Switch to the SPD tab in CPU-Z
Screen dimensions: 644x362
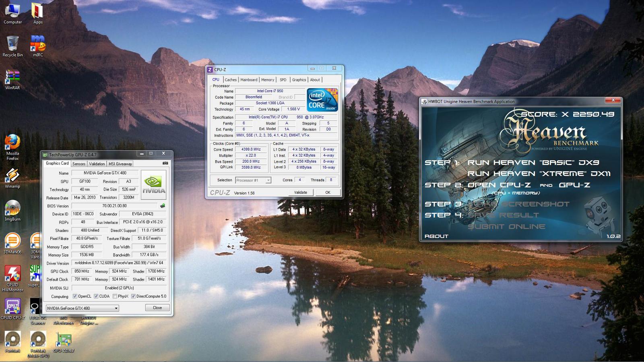283,80
